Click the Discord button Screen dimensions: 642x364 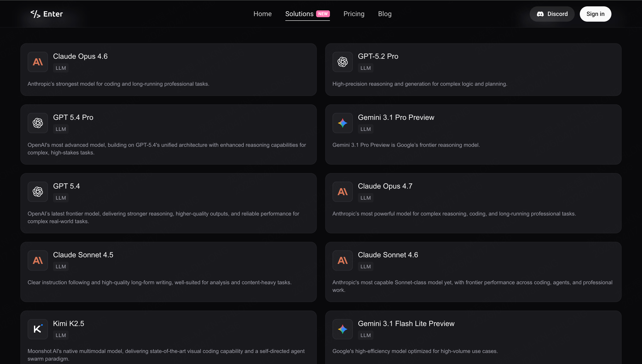pyautogui.click(x=552, y=14)
